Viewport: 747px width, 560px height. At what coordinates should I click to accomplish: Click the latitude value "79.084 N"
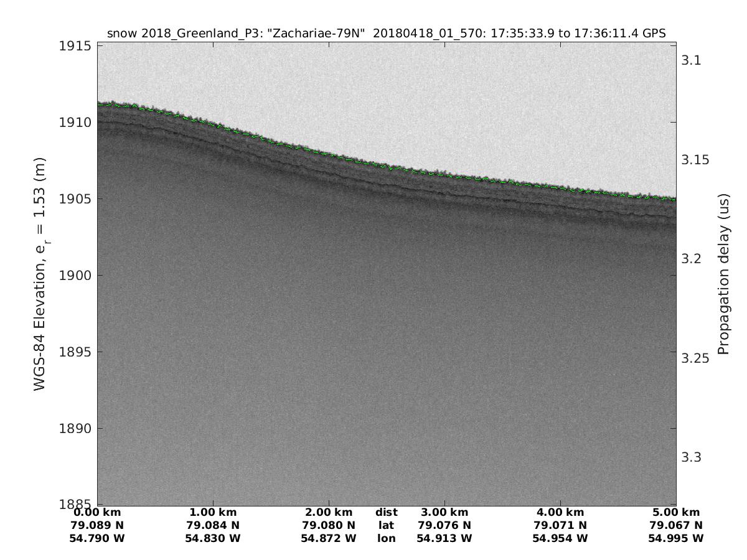(x=213, y=525)
